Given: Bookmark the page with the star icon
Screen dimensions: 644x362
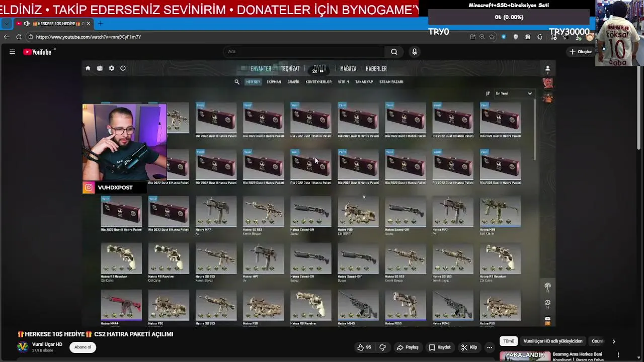Looking at the screenshot, I should click(492, 37).
